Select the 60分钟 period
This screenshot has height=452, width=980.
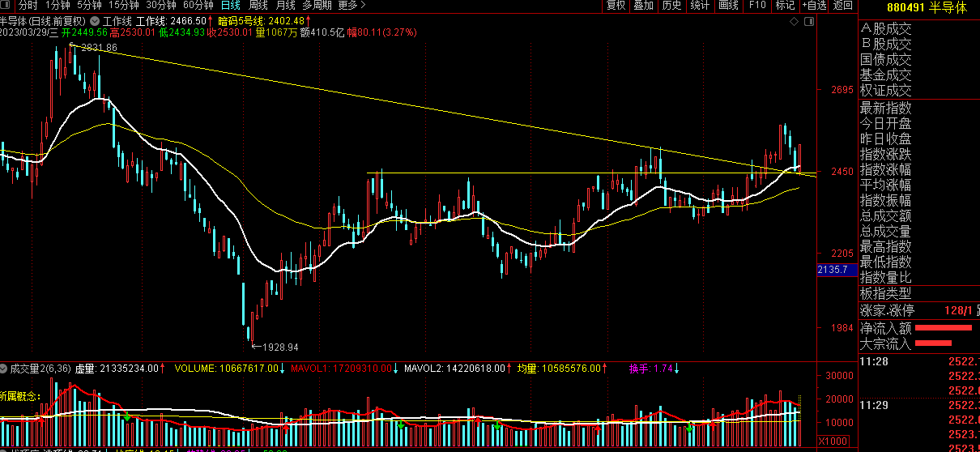[x=198, y=5]
